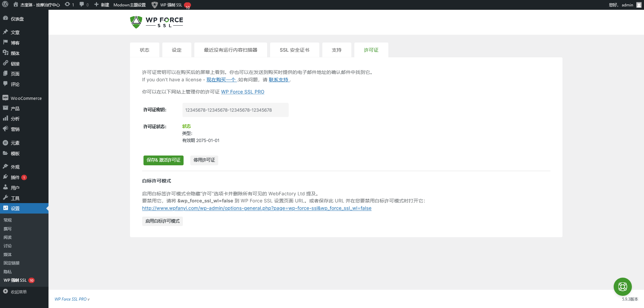This screenshot has height=308, width=644.
Task: Expand the Settings (设置) sidebar section
Action: [x=15, y=208]
